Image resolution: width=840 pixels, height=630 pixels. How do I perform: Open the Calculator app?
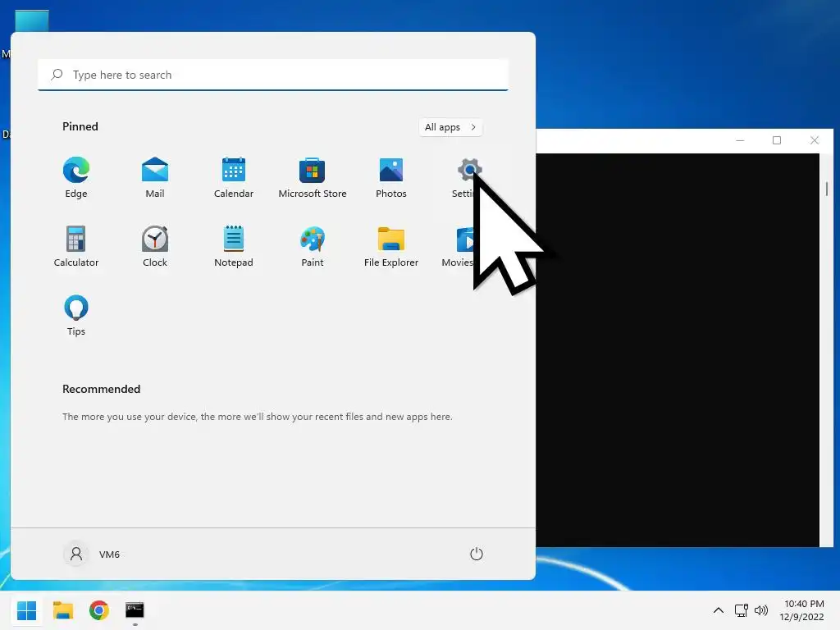(76, 246)
